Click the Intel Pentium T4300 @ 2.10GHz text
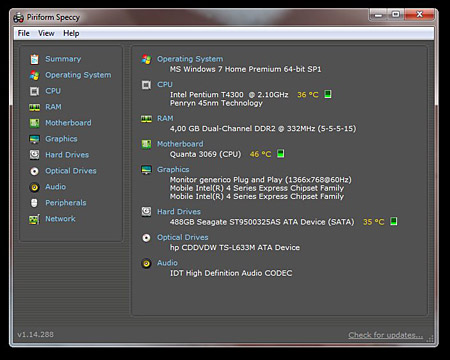The image size is (450, 360). [229, 95]
